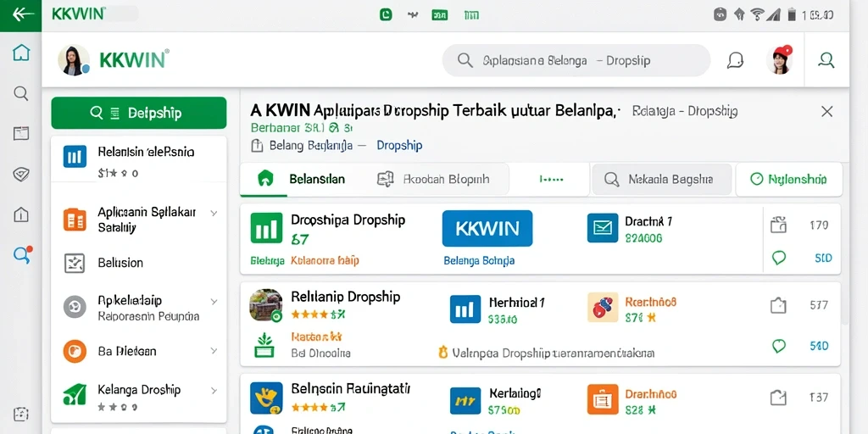Click the blue Dropship breadcrumb link
The height and width of the screenshot is (434, 868).
(399, 146)
